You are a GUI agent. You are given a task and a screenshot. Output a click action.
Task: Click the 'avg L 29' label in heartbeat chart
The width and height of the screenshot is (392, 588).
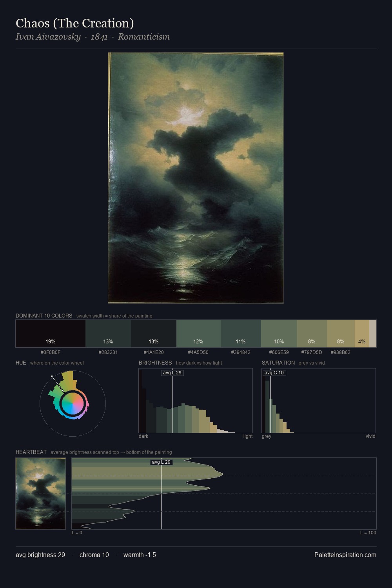(162, 462)
